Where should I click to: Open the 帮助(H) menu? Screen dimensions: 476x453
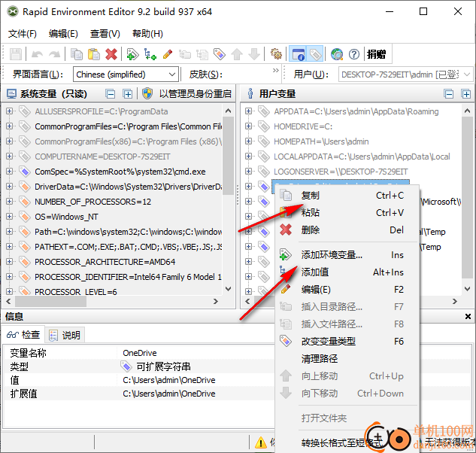coord(147,33)
